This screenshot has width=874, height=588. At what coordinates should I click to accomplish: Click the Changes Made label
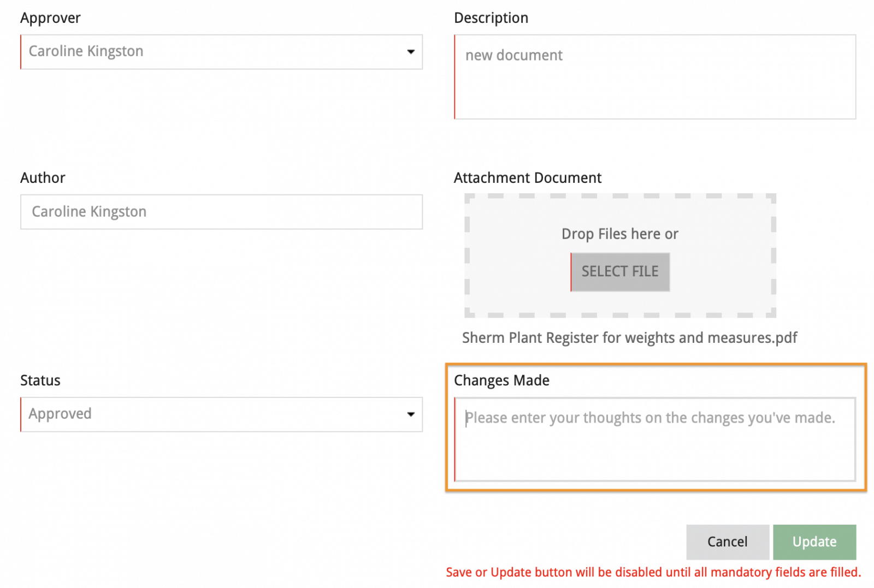[501, 381]
